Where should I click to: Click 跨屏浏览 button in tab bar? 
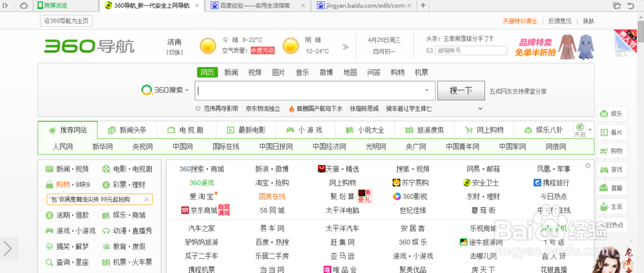pyautogui.click(x=53, y=6)
